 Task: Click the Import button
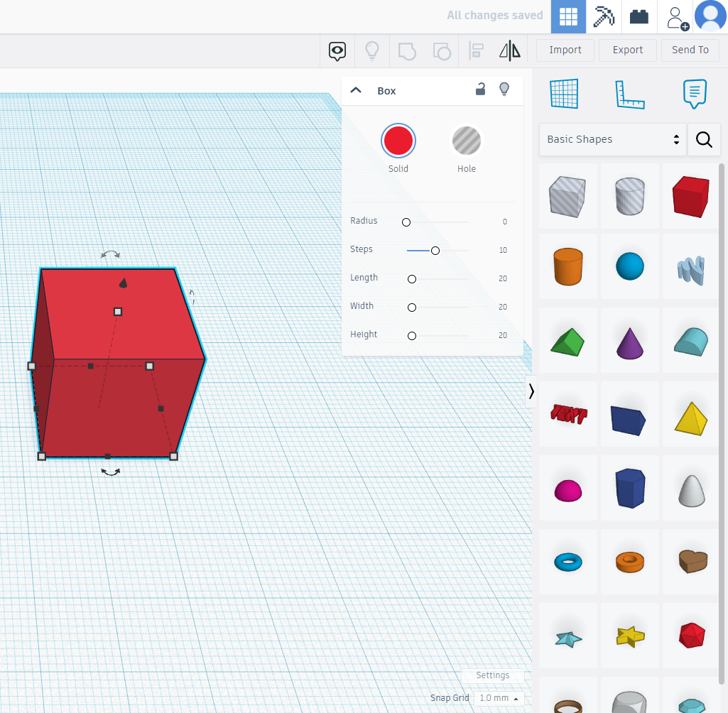click(x=565, y=50)
